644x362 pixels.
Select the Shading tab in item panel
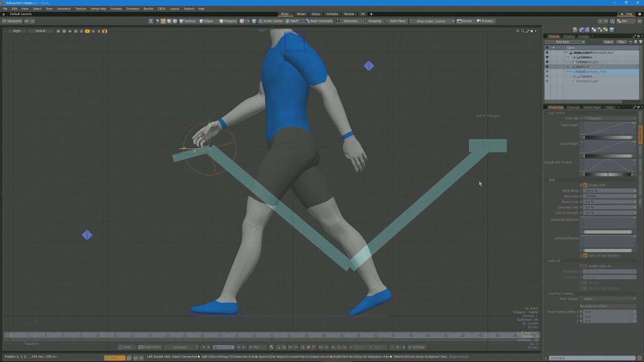click(569, 37)
